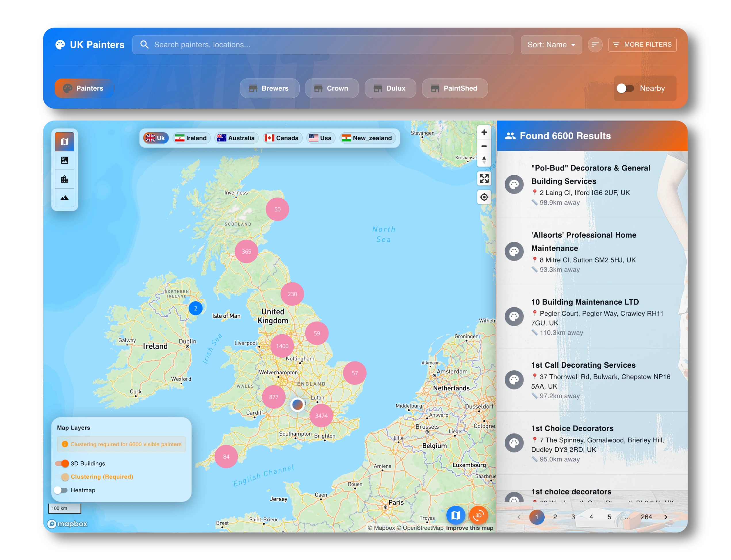Toggle the Nearby switch
Image resolution: width=731 pixels, height=560 pixels.
coord(625,88)
